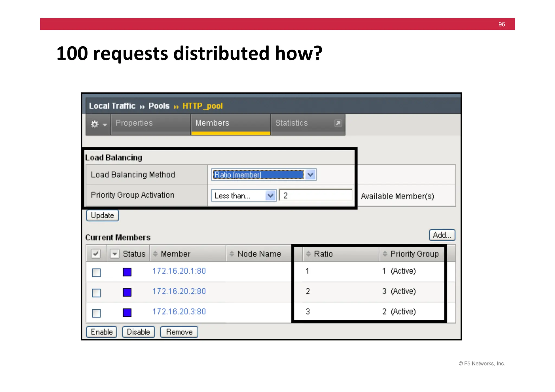
Task: Click the Enable button
Action: [102, 332]
